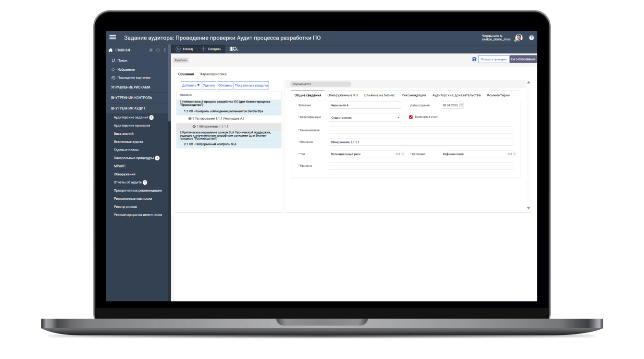644x359 pixels.
Task: Switch to the Характеристика tab
Action: [x=213, y=74]
